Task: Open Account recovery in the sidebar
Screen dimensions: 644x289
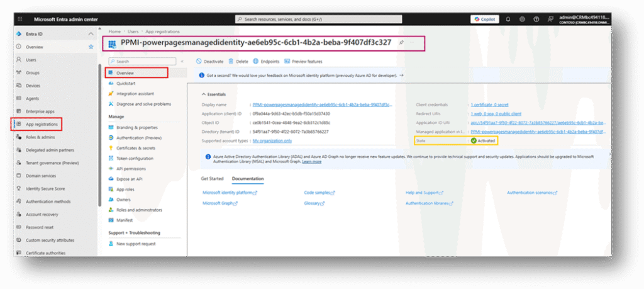Action: [42, 215]
